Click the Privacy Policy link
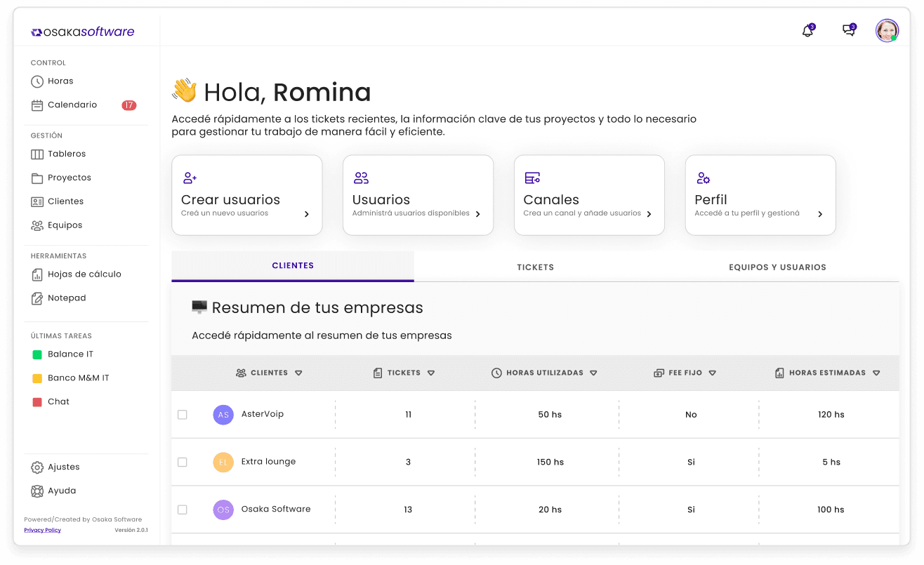The image size is (924, 565). [x=42, y=530]
